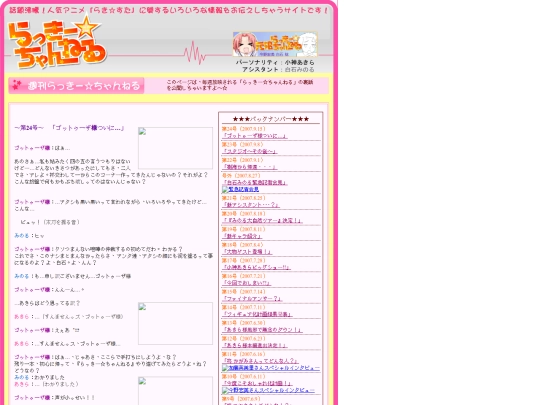Open 第20号 「みのる大自然ツアー決定！」 link
540x405 pixels.
pos(262,220)
